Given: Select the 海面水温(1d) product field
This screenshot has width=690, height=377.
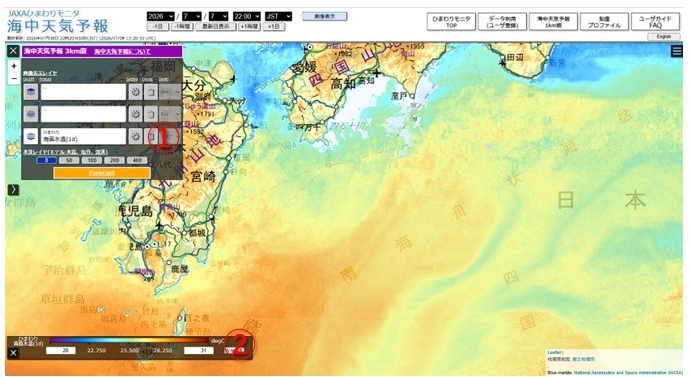Looking at the screenshot, I should pyautogui.click(x=83, y=136).
